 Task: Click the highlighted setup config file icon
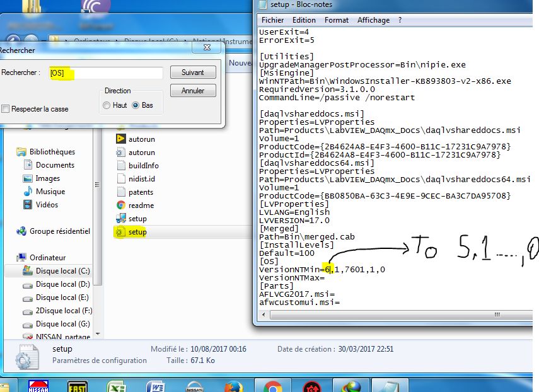pyautogui.click(x=120, y=232)
